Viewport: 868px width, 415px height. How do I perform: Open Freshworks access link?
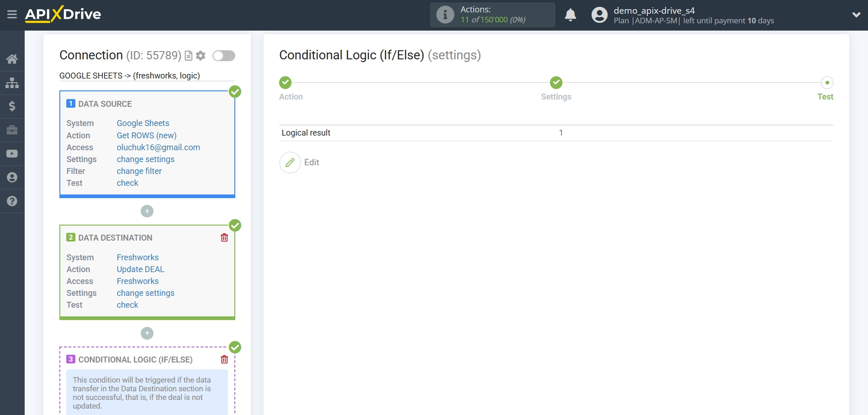click(138, 281)
